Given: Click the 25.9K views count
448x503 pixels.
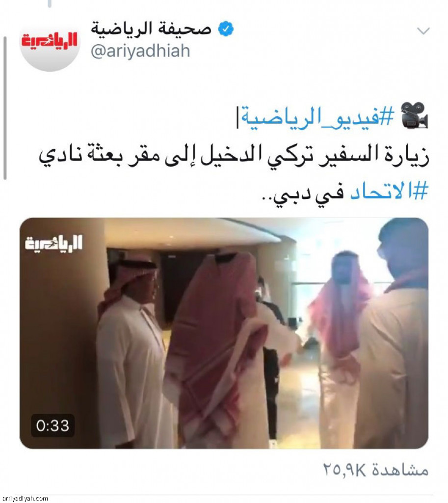Looking at the screenshot, I should coord(344,471).
